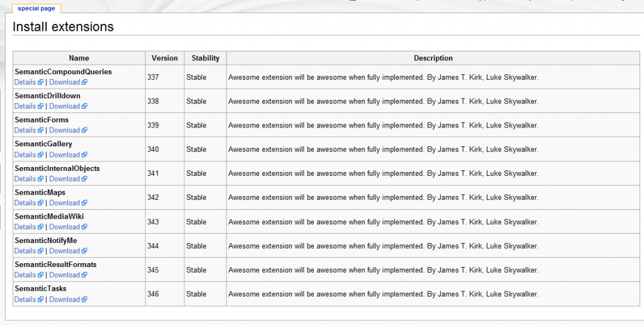Open Details link for SemanticForms

29,131
